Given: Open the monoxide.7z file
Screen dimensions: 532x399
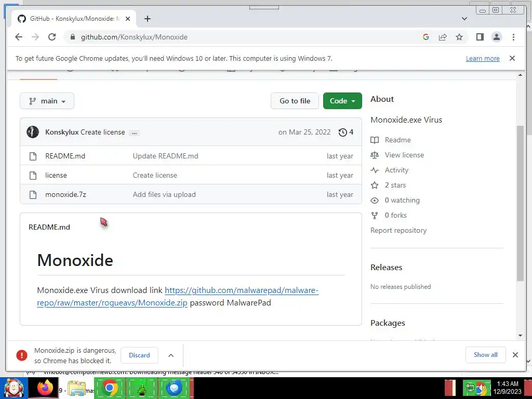Looking at the screenshot, I should tap(65, 194).
